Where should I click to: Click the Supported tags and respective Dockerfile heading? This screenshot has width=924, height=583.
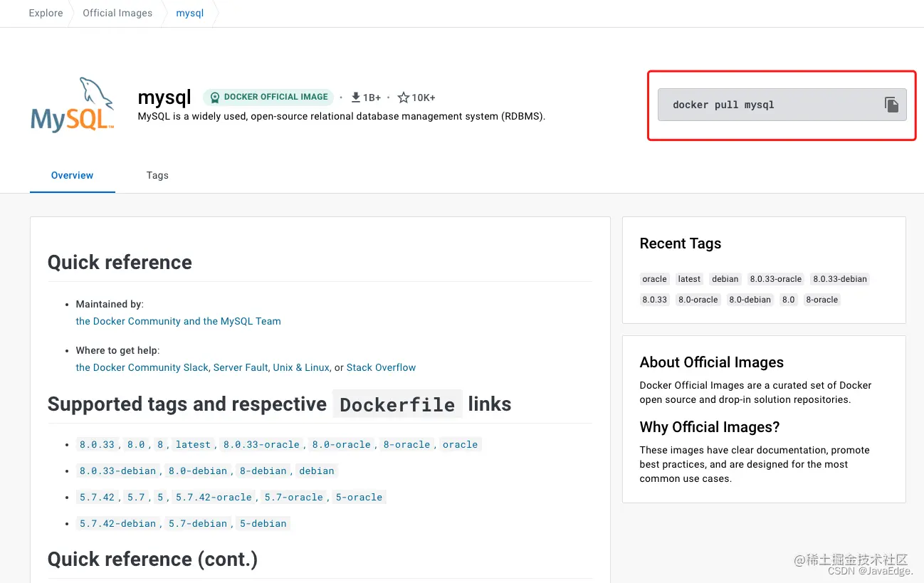(279, 404)
